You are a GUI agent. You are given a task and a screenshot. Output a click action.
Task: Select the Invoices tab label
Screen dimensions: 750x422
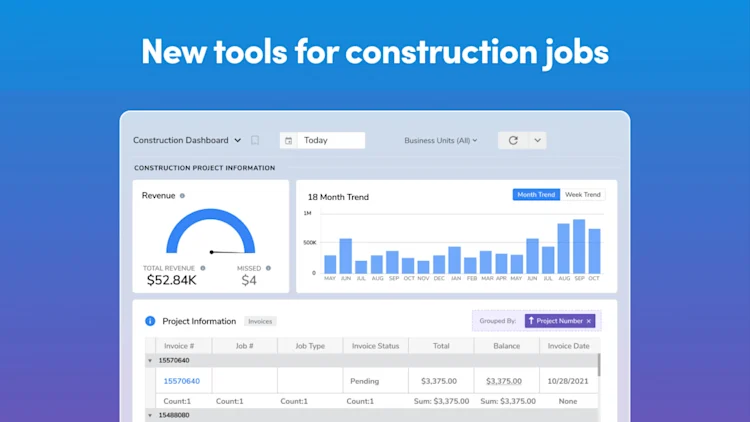tap(260, 322)
